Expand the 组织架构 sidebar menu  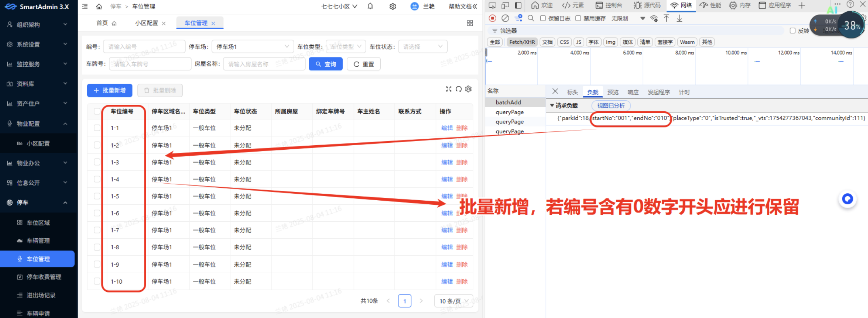coord(38,25)
